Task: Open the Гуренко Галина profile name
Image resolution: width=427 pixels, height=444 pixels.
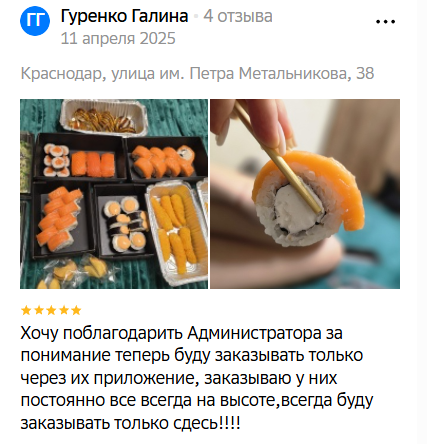Action: (124, 16)
